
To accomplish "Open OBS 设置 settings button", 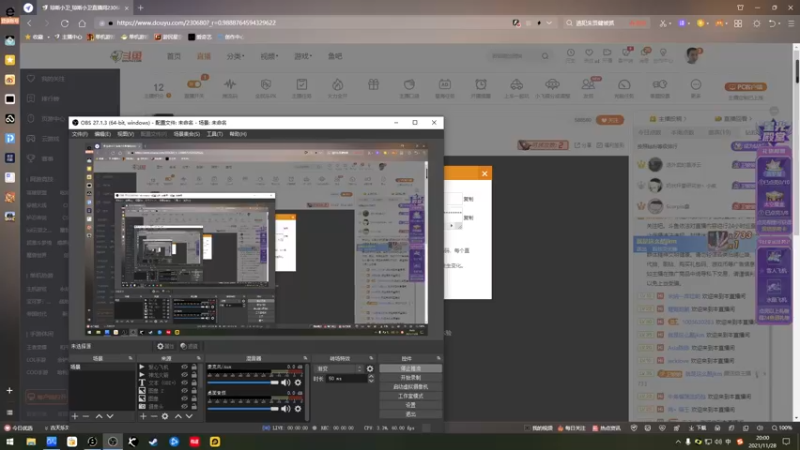I will (x=410, y=405).
